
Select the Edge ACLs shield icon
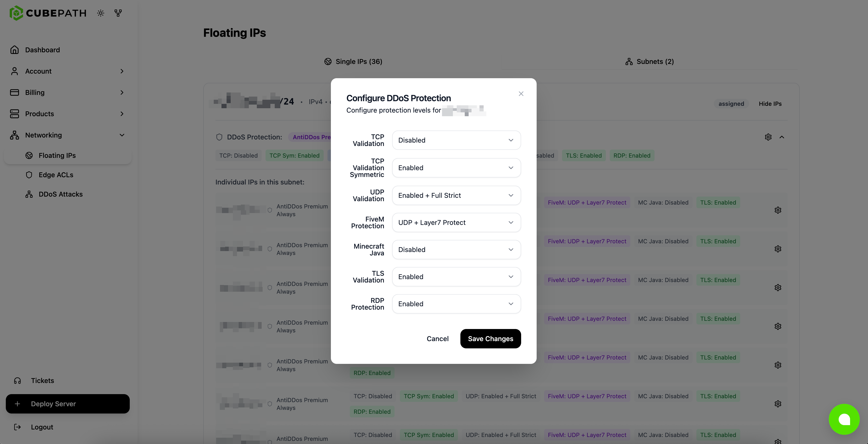point(29,175)
